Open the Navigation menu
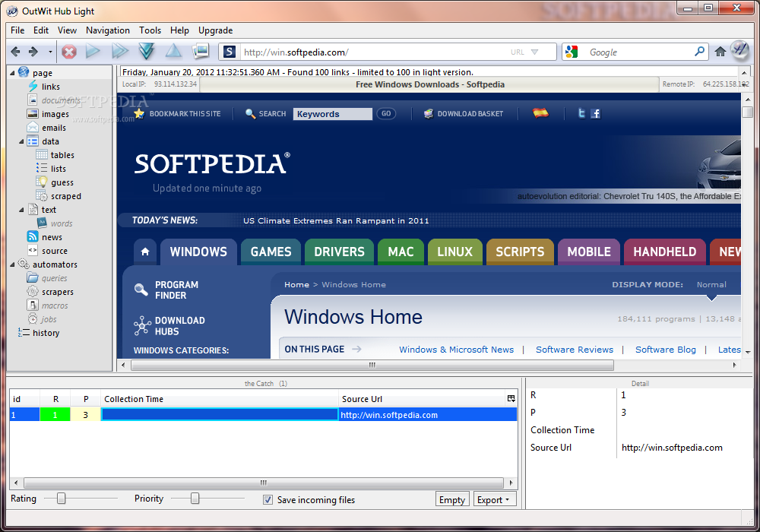 coord(108,30)
